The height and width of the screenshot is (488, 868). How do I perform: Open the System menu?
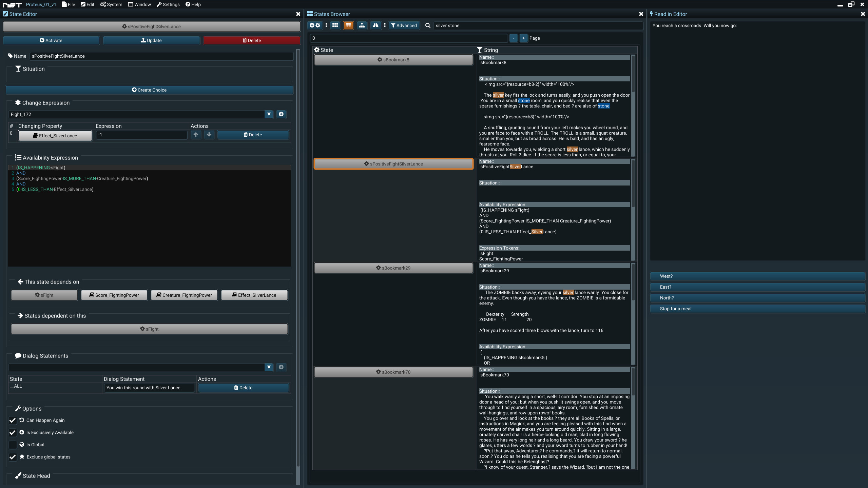point(111,4)
